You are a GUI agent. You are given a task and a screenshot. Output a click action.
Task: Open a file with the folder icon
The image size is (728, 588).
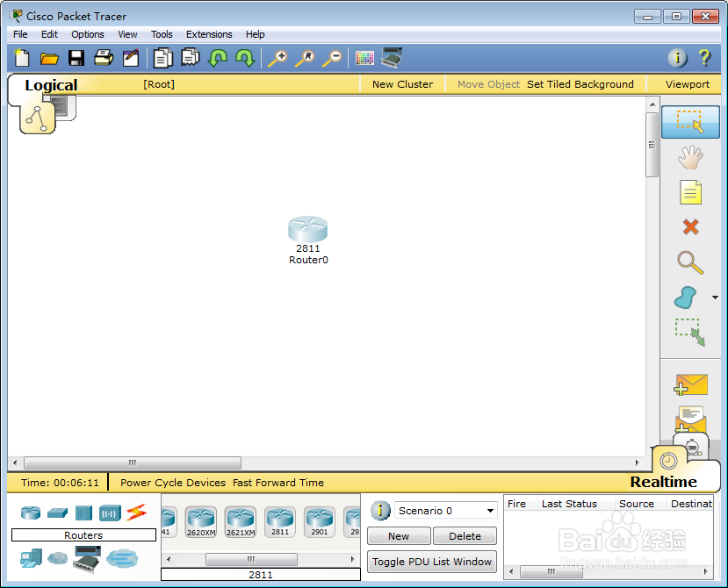[49, 59]
